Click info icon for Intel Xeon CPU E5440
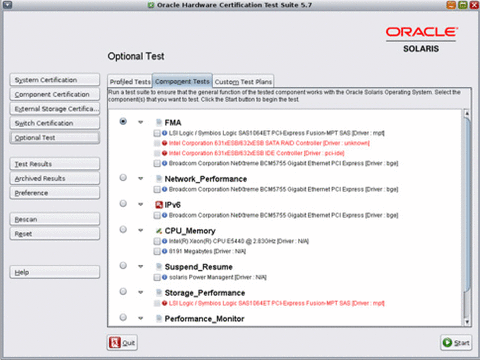 [165, 241]
